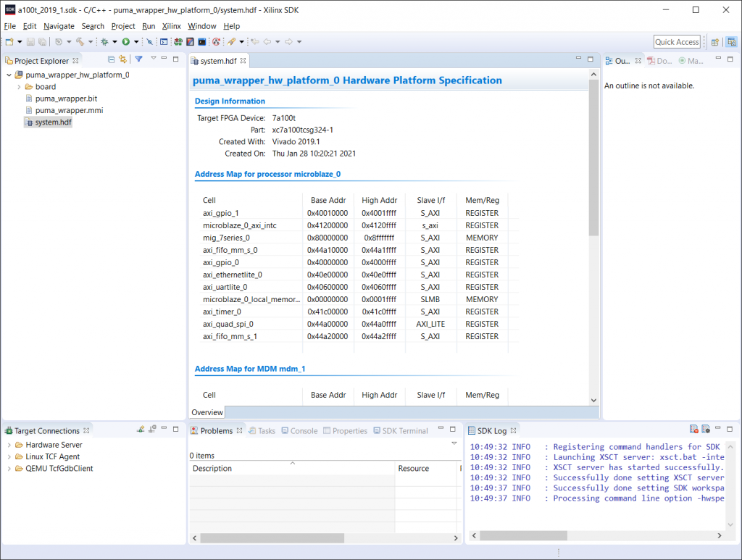Open the Xilinx menu
Image resolution: width=742 pixels, height=560 pixels.
[171, 26]
